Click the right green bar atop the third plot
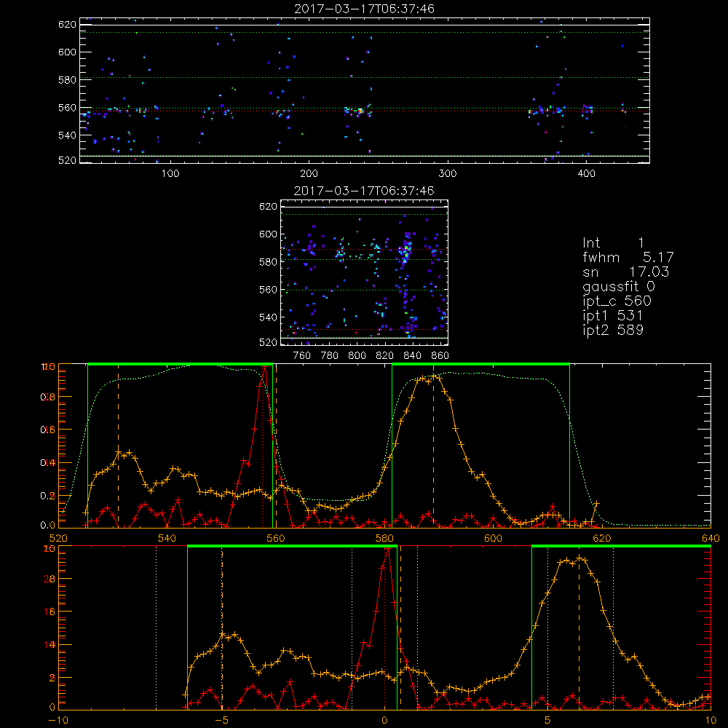 pos(480,364)
